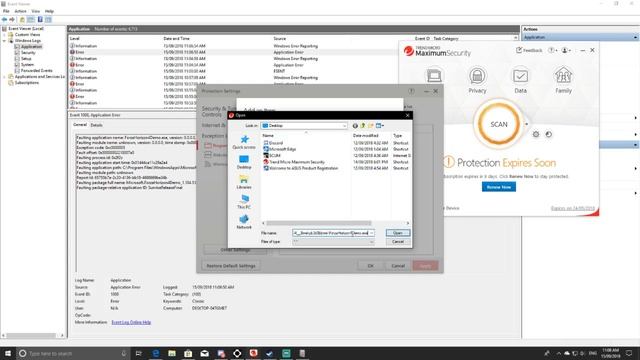This screenshot has width=640, height=360.
Task: Open Trend Micro settings gear icon
Action: (536, 134)
